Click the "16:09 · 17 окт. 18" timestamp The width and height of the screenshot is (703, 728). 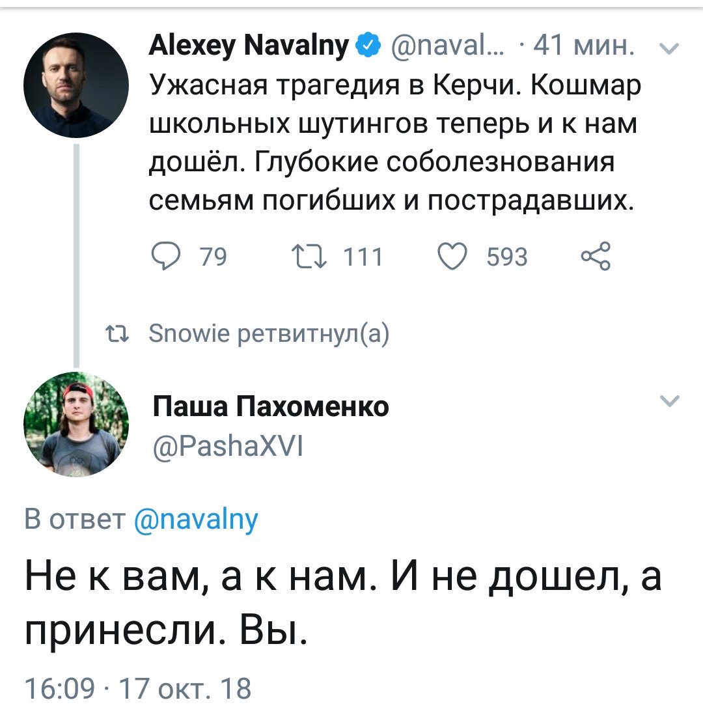[x=137, y=688]
